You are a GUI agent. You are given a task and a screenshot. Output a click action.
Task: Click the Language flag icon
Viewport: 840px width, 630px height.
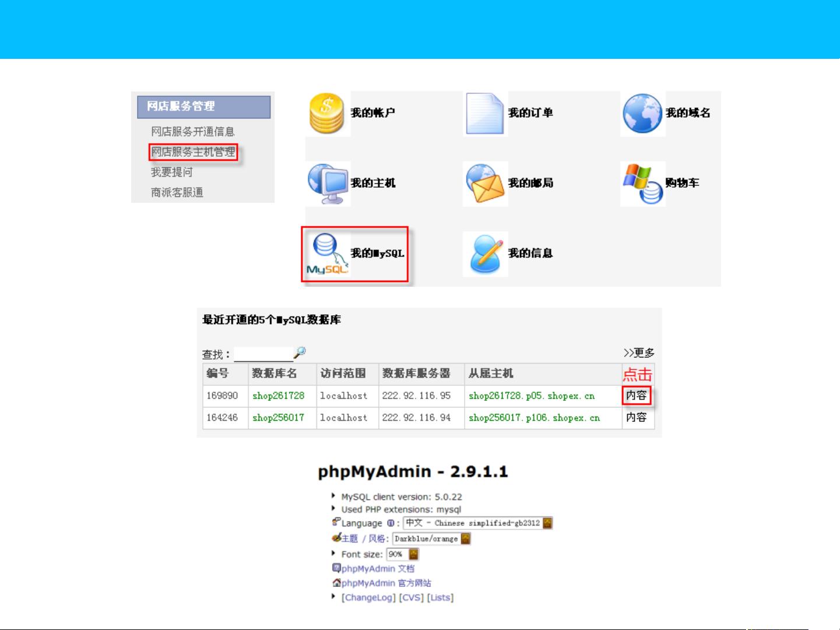(x=336, y=522)
